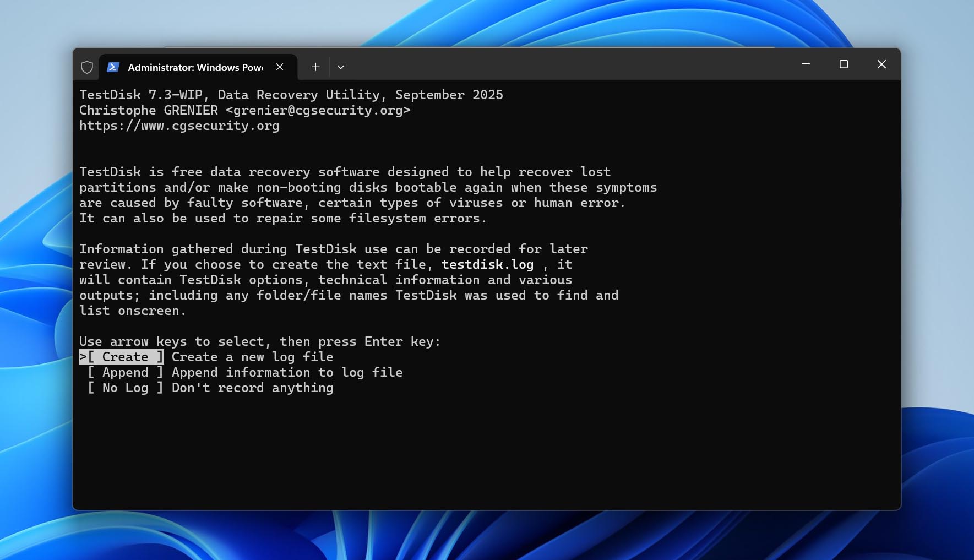This screenshot has width=974, height=560.
Task: Maximize the terminal window
Action: pyautogui.click(x=844, y=64)
